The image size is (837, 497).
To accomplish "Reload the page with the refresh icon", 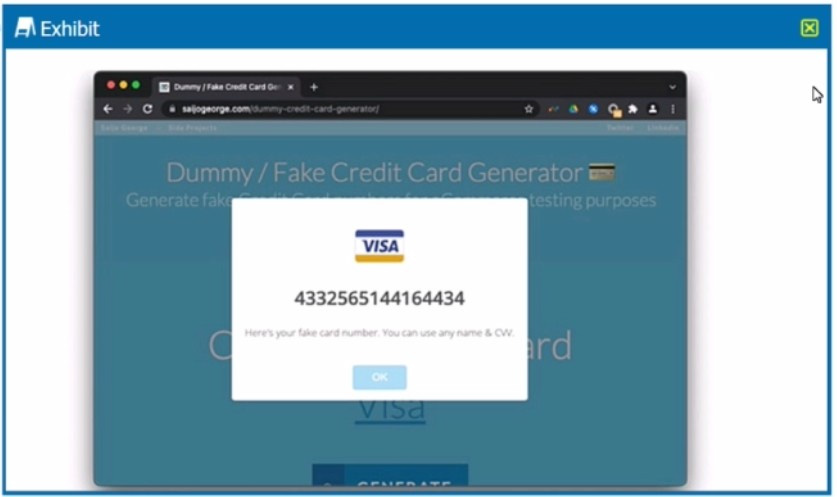I will point(148,109).
